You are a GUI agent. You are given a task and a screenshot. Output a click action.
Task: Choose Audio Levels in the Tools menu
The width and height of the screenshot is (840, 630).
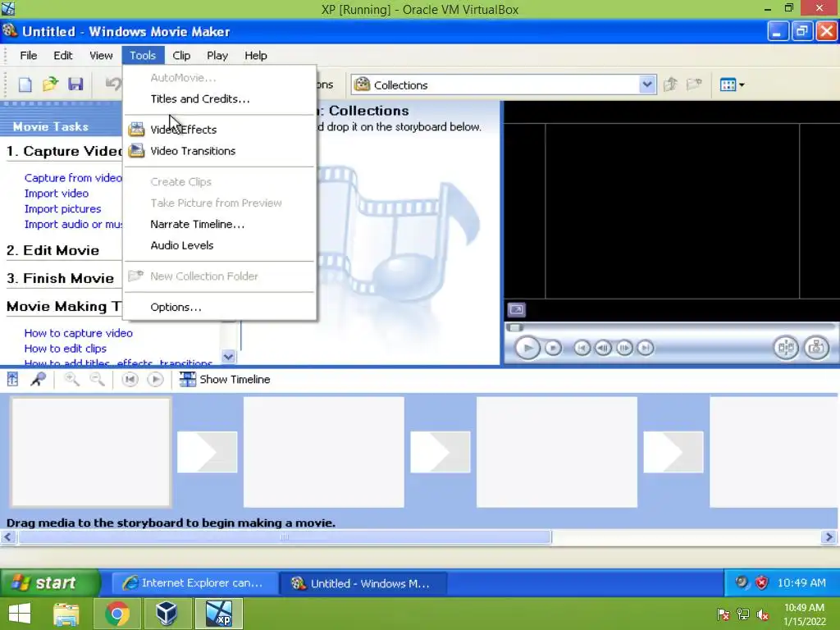[220, 245]
